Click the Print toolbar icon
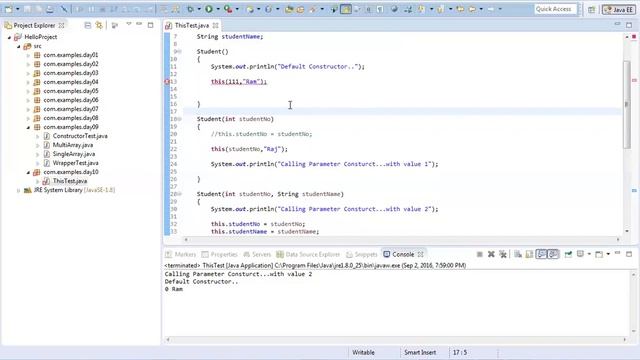640x360 pixels. [50, 9]
